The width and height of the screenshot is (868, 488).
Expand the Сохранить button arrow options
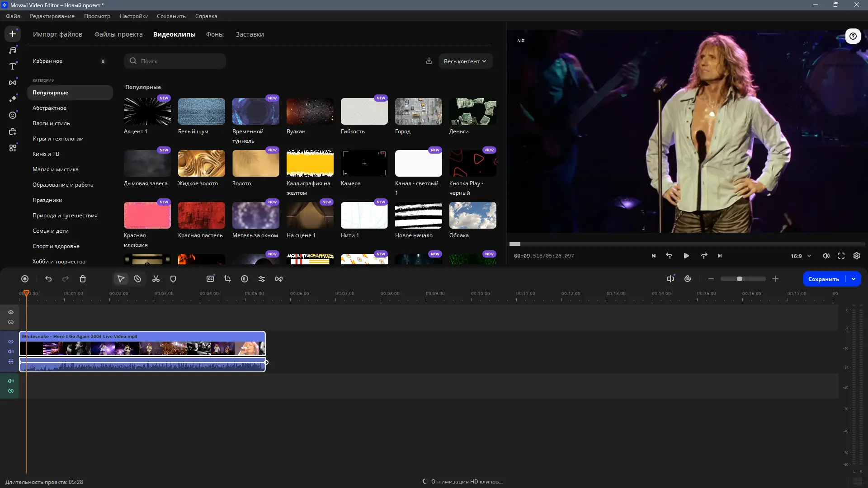[x=854, y=279]
